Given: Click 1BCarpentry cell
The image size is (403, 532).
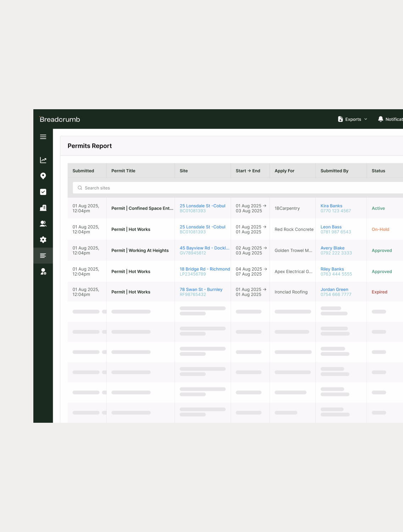Looking at the screenshot, I should 287,208.
